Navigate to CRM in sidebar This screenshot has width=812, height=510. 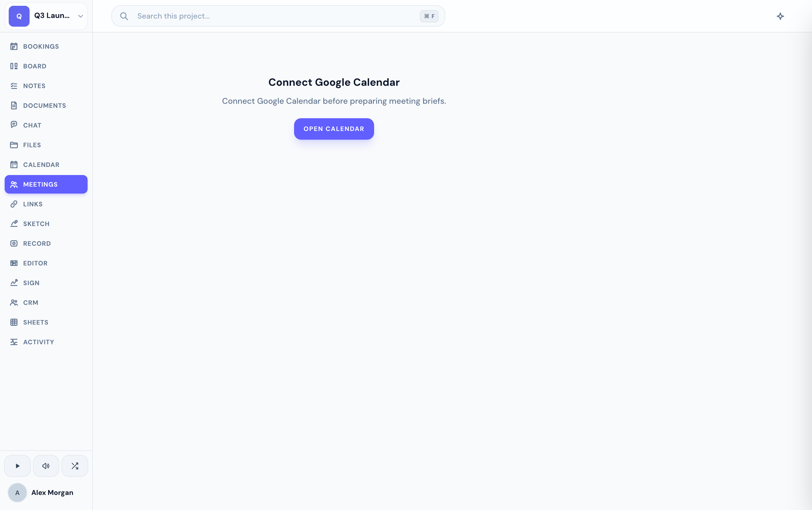46,303
